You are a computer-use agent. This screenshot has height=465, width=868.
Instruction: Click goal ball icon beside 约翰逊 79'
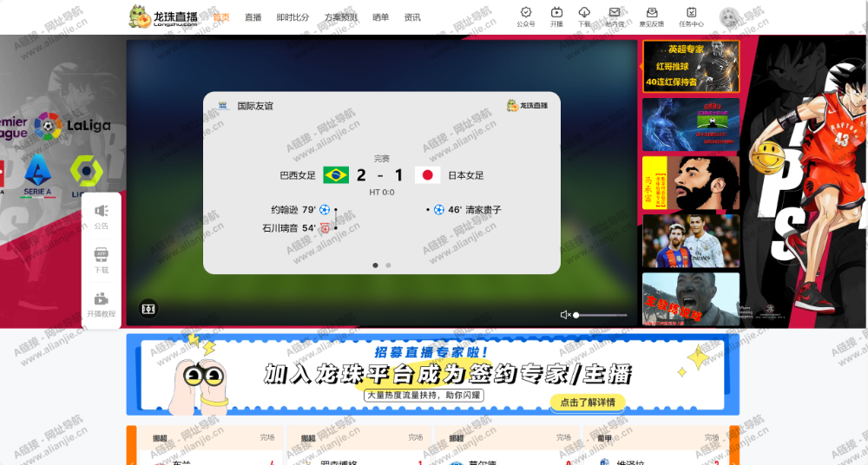point(325,210)
